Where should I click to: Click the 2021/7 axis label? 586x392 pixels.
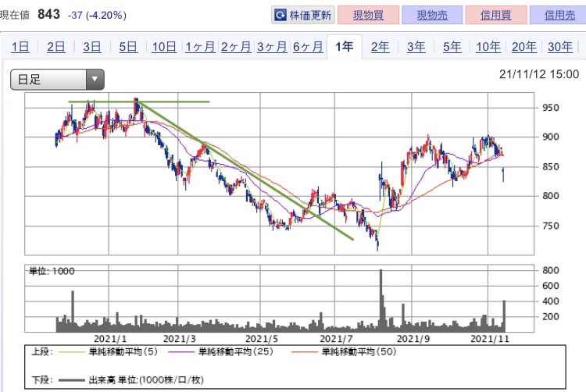click(x=336, y=339)
